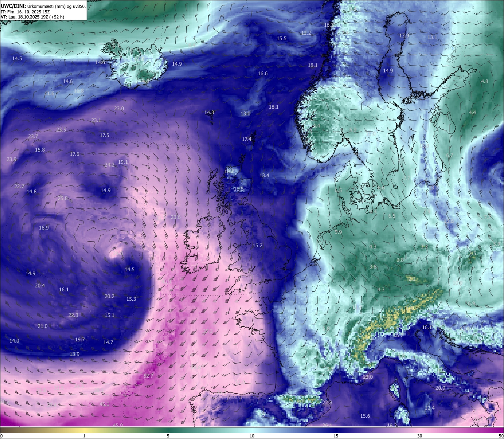Click the VT: Lau. 18.10.2025 19Z line

33,17
